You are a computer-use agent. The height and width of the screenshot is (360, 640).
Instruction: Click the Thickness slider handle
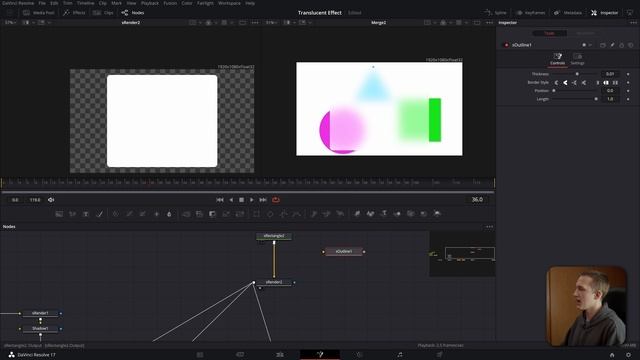tap(577, 74)
